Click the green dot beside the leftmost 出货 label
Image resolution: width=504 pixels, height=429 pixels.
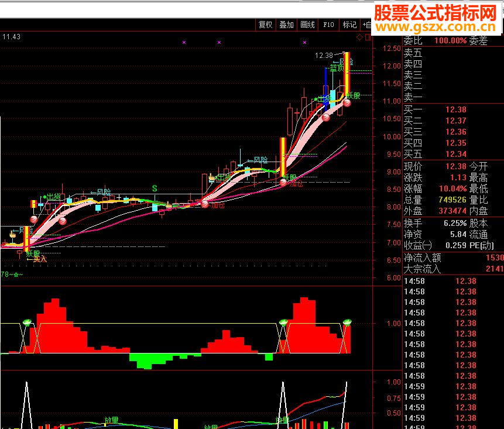pyautogui.click(x=44, y=197)
